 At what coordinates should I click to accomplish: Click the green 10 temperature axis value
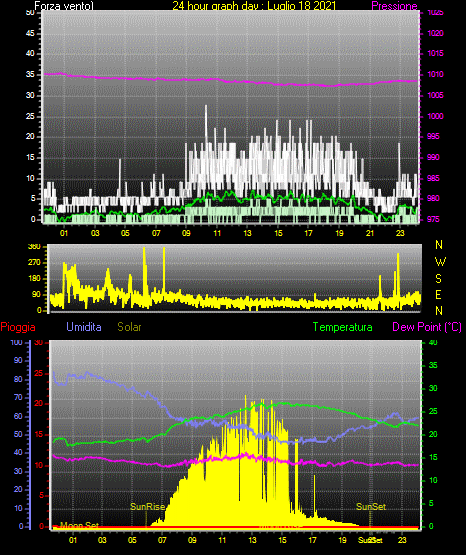pyautogui.click(x=433, y=480)
